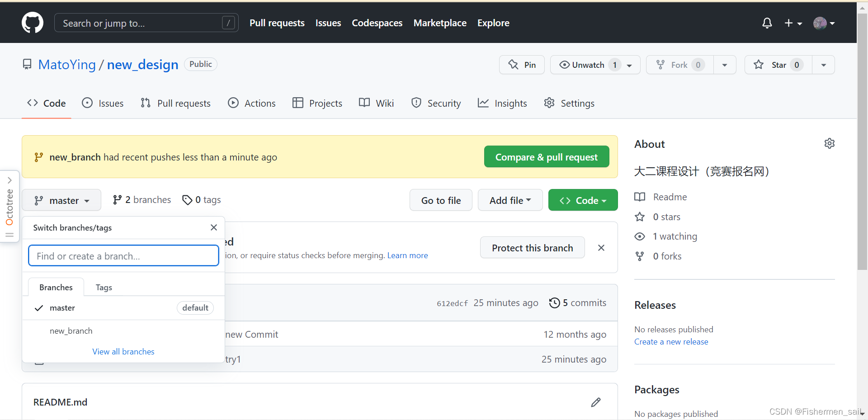
Task: Edit README.md with the pencil icon
Action: click(596, 402)
